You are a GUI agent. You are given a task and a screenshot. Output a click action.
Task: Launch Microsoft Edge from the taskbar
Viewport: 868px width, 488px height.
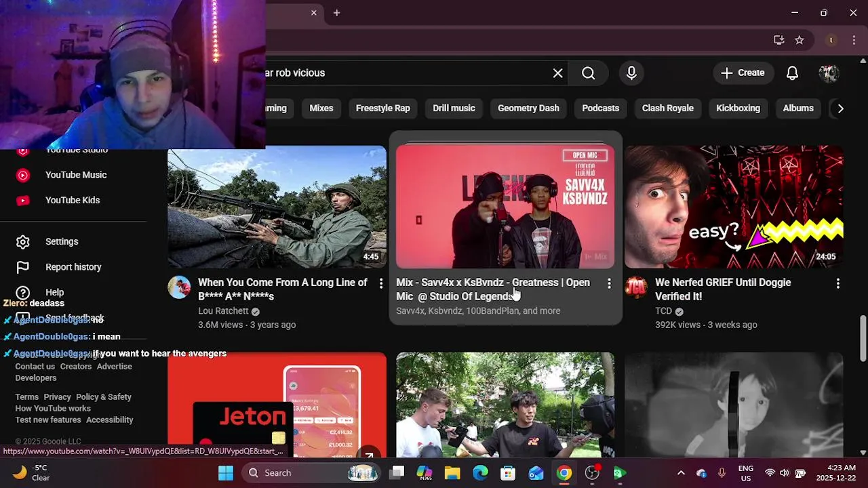(480, 473)
